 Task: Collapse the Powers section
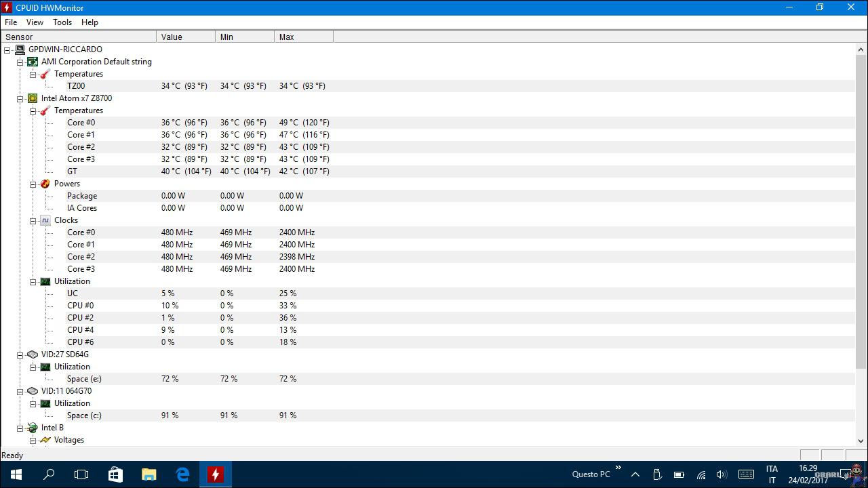click(33, 184)
